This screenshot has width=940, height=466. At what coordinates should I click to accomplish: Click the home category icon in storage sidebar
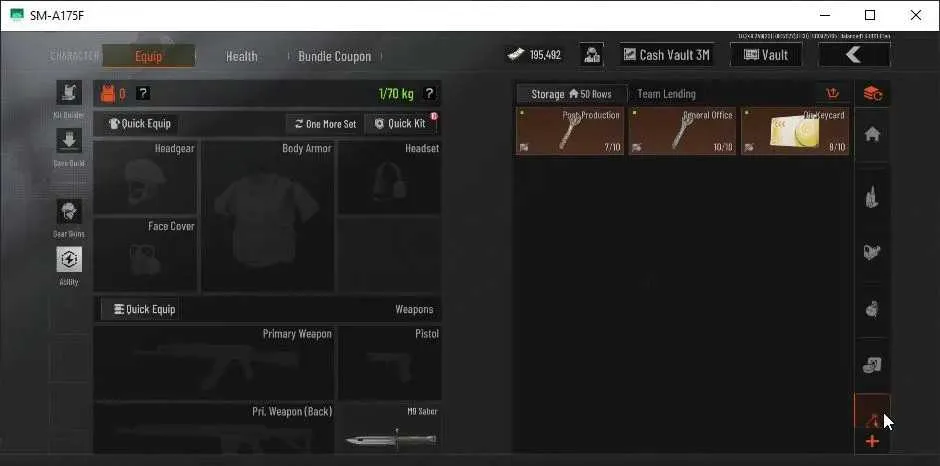(x=872, y=134)
